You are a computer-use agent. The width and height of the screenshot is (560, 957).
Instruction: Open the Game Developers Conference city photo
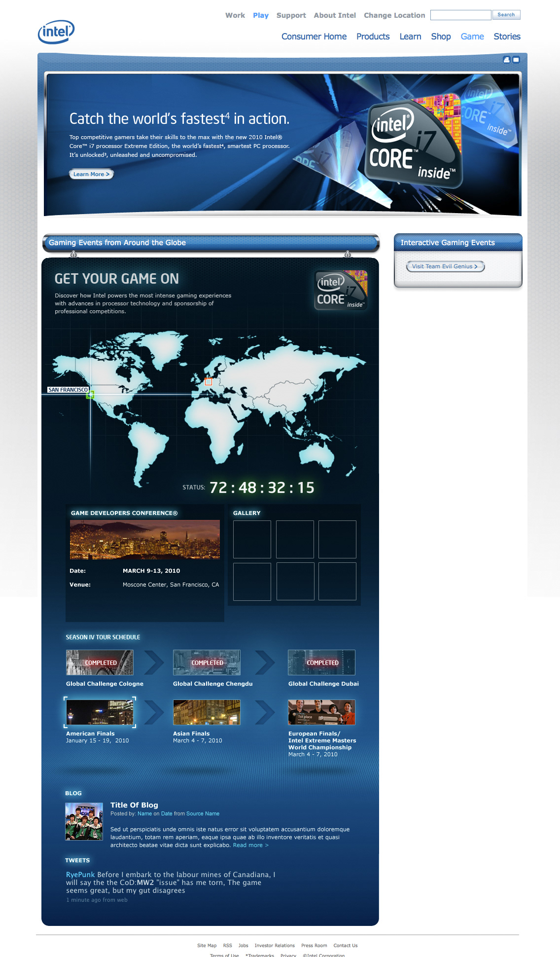click(145, 540)
